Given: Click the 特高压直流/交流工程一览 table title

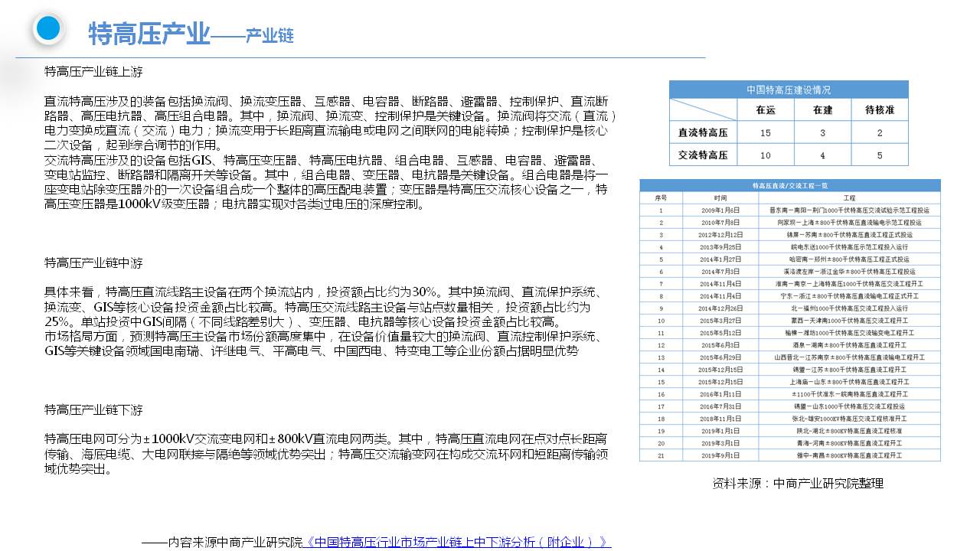Looking at the screenshot, I should pyautogui.click(x=789, y=185).
